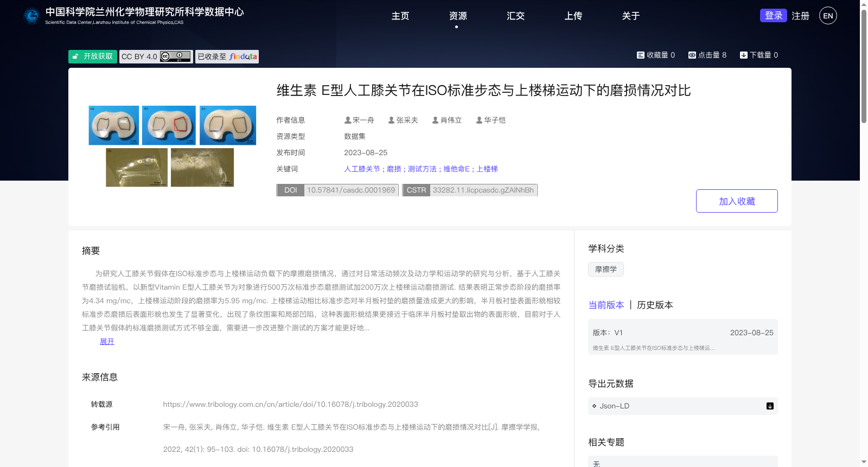Click the CC BY 4.0 license badge

click(x=156, y=56)
